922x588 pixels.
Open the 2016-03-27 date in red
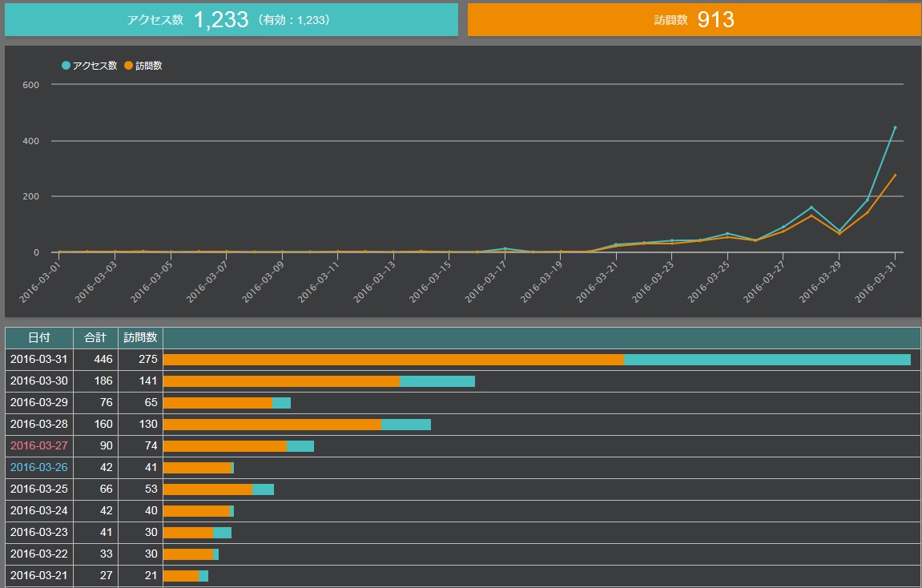(39, 446)
